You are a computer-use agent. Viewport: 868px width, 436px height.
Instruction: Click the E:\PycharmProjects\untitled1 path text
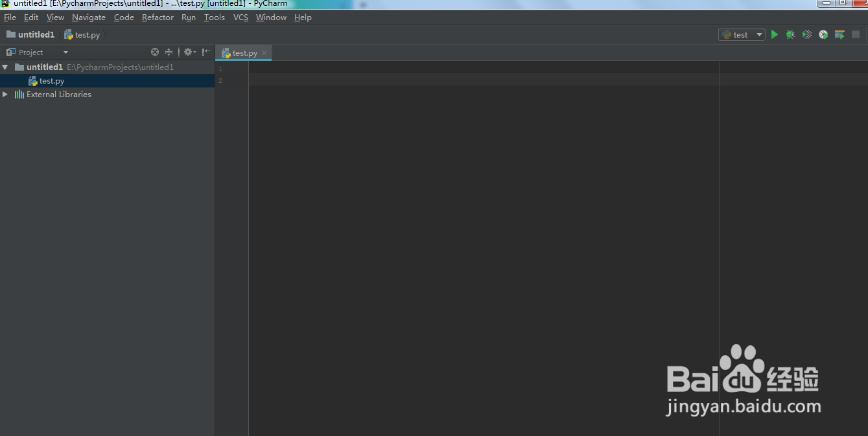coord(120,67)
